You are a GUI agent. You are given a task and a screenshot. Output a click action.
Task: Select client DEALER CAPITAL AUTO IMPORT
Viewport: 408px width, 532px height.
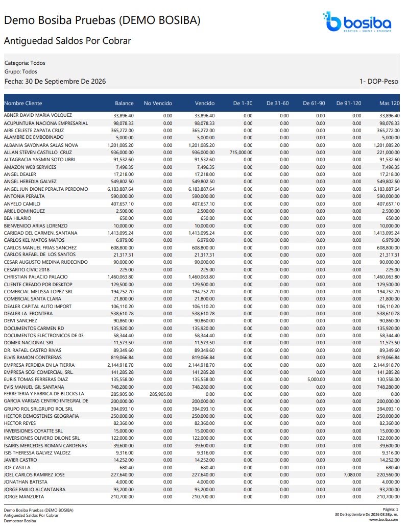[38, 307]
